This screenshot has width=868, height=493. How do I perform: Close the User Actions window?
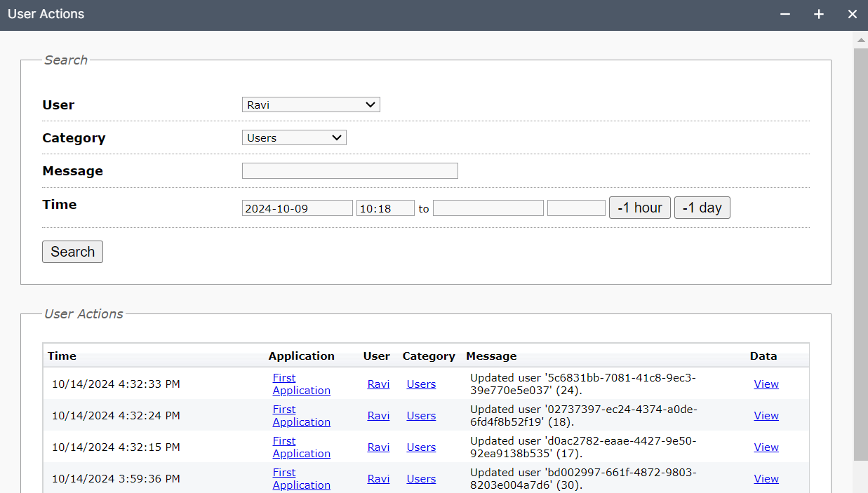tap(853, 14)
